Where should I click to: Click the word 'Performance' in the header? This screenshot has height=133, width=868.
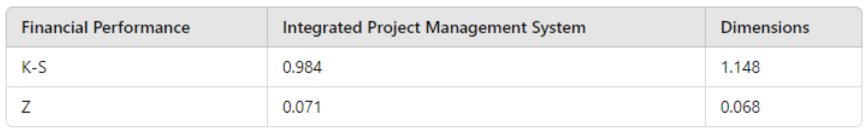point(141,28)
